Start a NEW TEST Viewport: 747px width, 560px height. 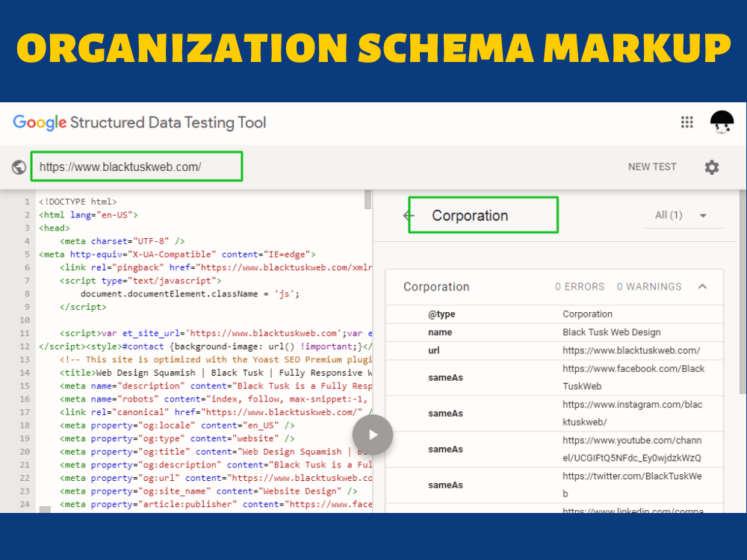[x=652, y=167]
